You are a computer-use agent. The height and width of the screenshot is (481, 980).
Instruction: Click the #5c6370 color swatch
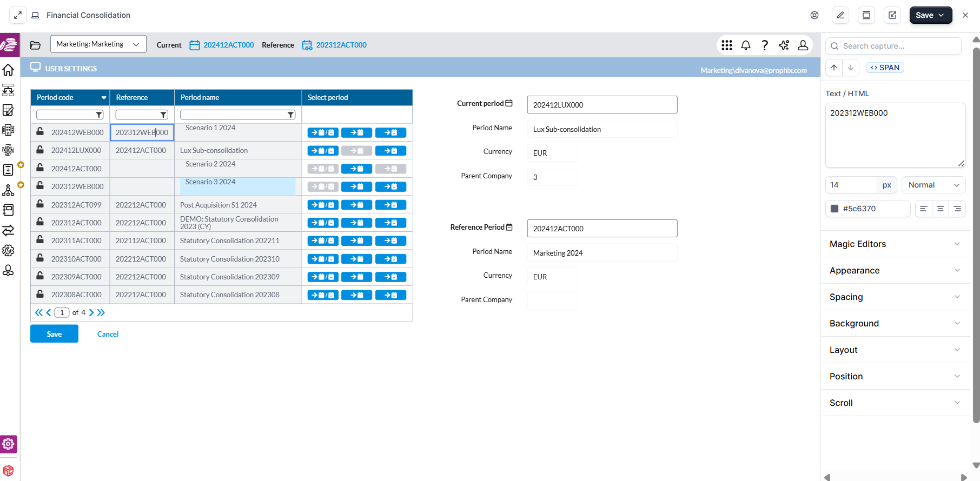click(835, 209)
